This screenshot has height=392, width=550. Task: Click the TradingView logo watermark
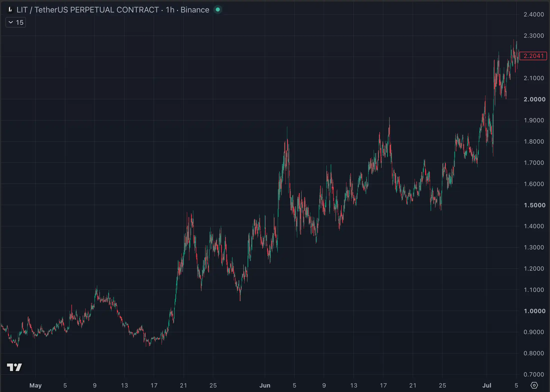pos(14,367)
